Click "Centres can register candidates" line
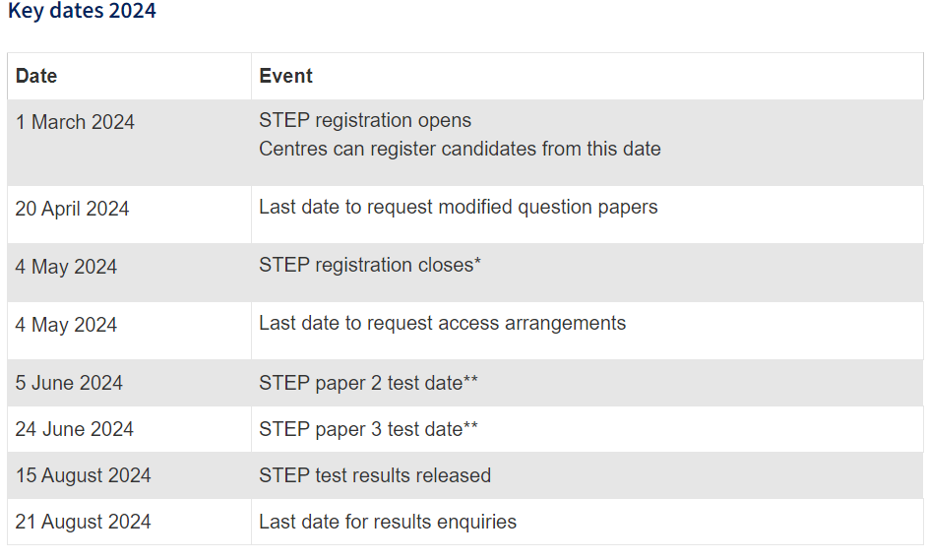This screenshot has height=560, width=927. click(460, 149)
